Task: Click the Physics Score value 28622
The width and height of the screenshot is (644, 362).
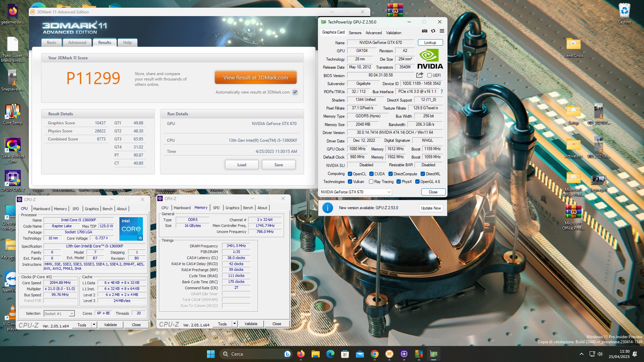Action: [x=100, y=131]
